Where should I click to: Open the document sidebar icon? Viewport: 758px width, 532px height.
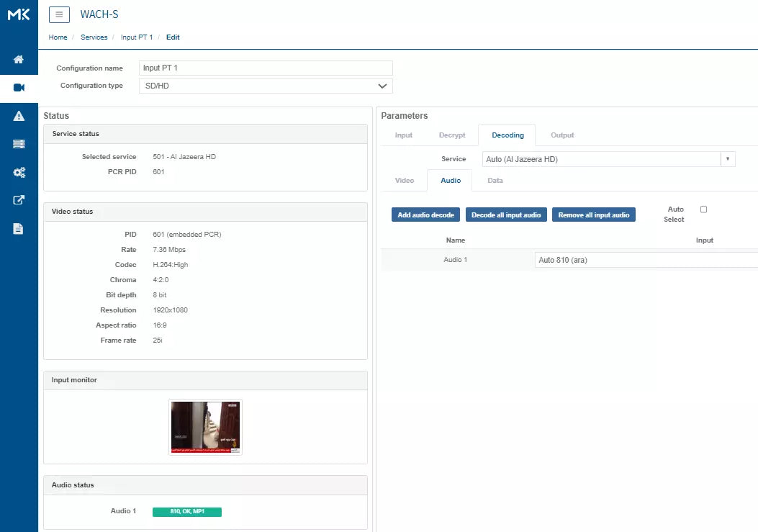point(19,228)
